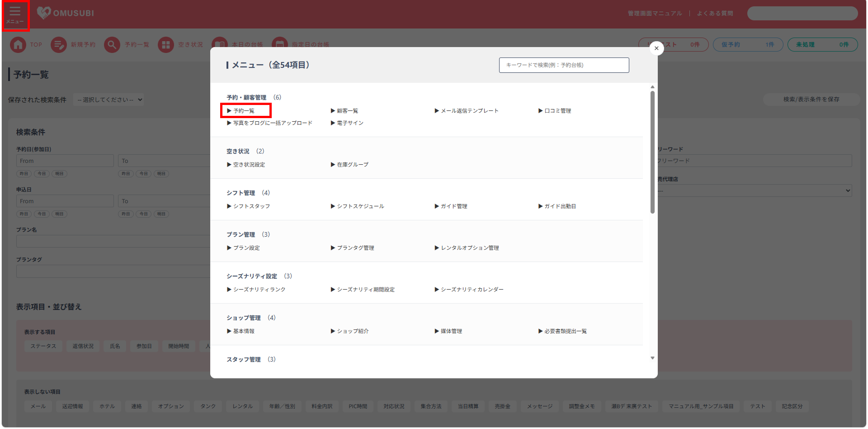Select the 開始時間 display item chip
This screenshot has height=429, width=868.
click(x=179, y=346)
